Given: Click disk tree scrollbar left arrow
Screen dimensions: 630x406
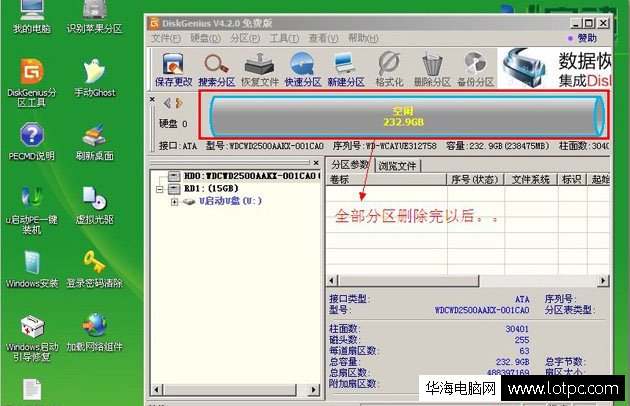Looking at the screenshot, I should (157, 390).
